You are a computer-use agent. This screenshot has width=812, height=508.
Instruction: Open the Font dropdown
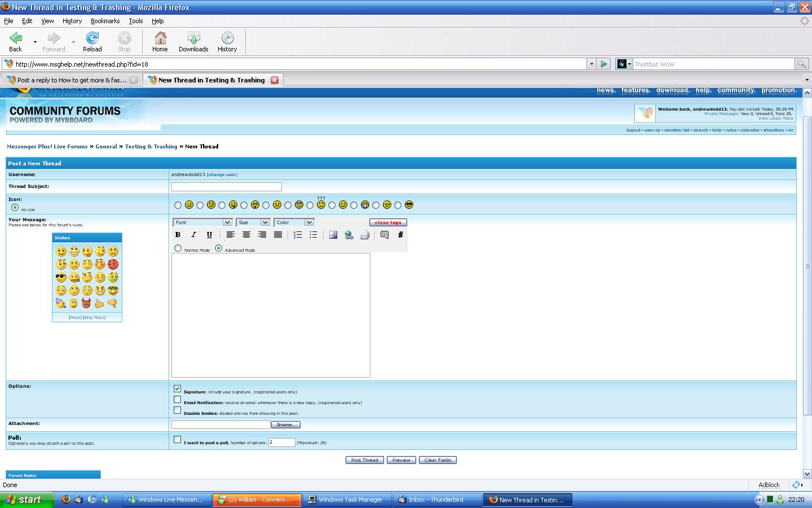coord(202,222)
